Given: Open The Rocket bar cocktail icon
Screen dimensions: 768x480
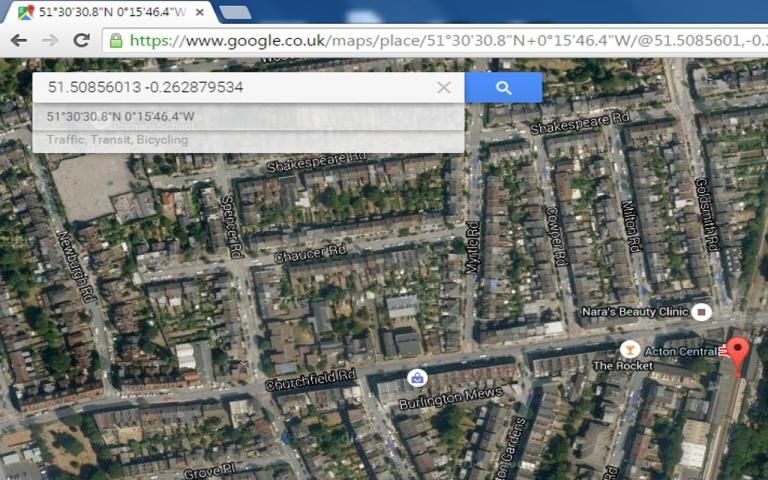Looking at the screenshot, I should 630,349.
